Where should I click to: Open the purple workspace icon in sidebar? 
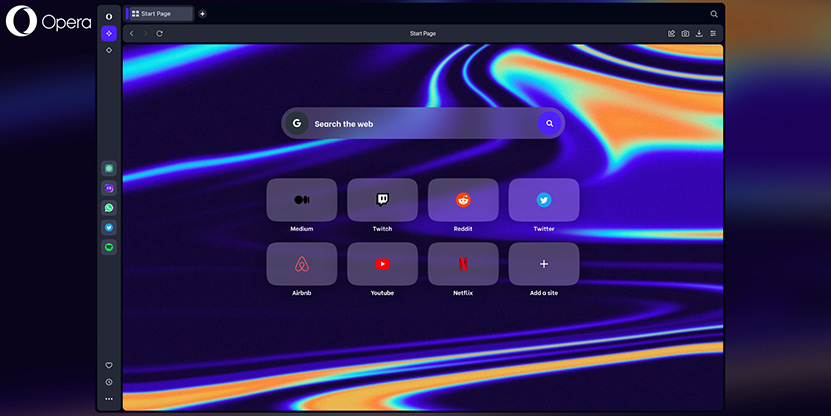point(109,33)
